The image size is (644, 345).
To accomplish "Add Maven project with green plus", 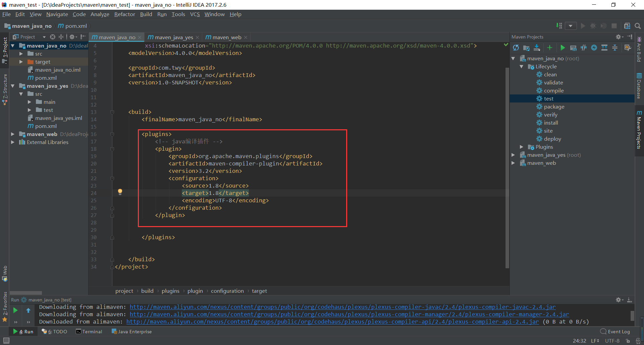I will (x=549, y=48).
